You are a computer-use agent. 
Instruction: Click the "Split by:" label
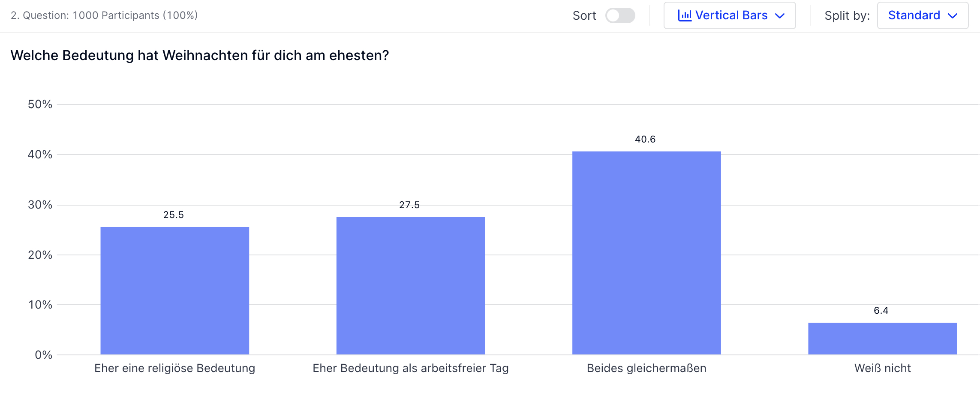847,16
